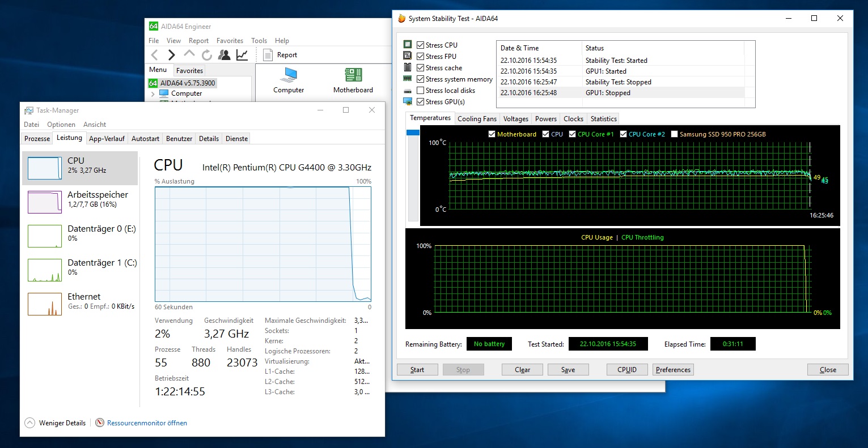Click the Report document icon in toolbar
The height and width of the screenshot is (448, 868).
coord(269,55)
